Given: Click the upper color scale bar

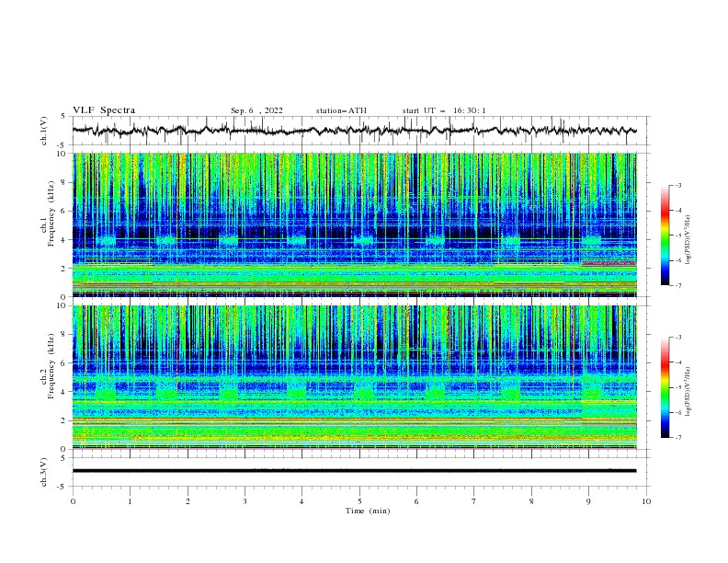Looking at the screenshot, I should pos(665,236).
